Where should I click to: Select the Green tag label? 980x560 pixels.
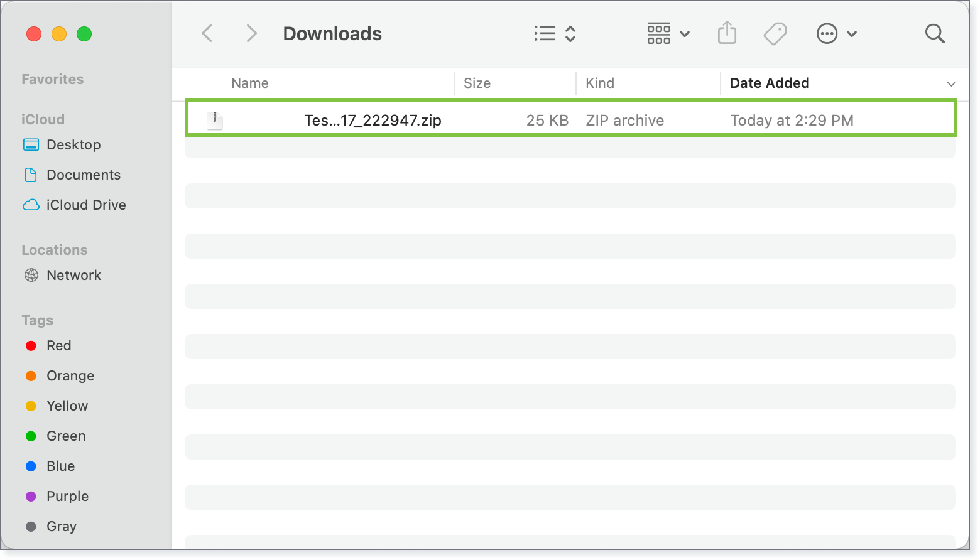66,436
